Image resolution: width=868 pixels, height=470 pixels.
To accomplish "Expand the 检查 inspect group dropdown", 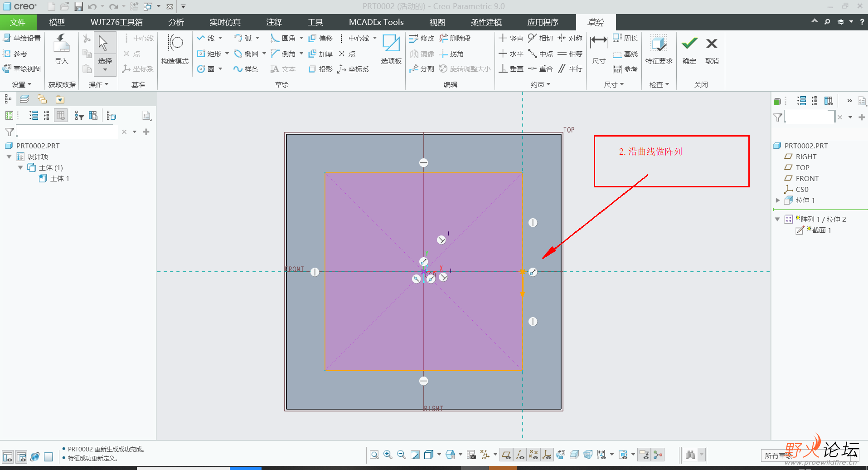I will [x=659, y=84].
